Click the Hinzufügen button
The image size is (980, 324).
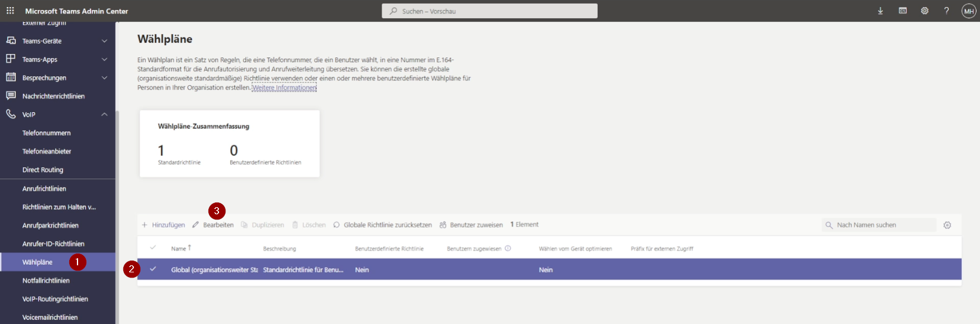163,225
